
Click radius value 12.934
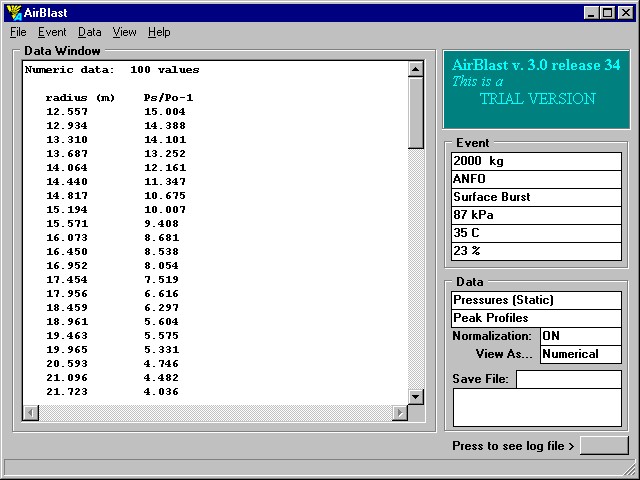click(x=67, y=126)
